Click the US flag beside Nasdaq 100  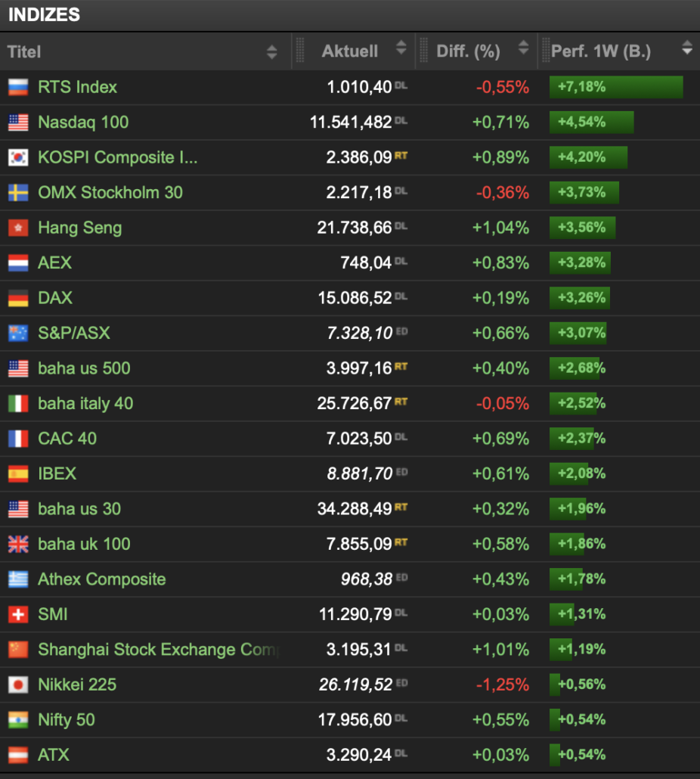18,123
